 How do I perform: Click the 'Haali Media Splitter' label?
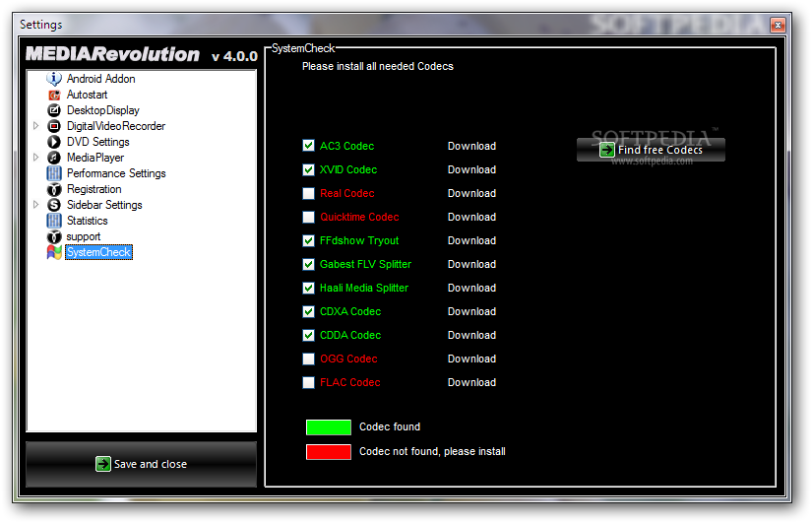pyautogui.click(x=364, y=289)
